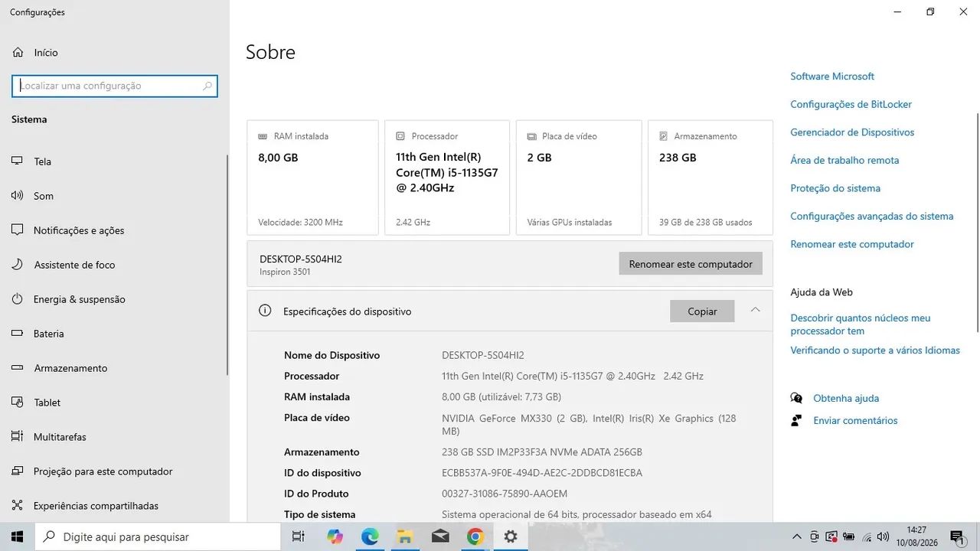The height and width of the screenshot is (551, 980).
Task: Open Notificações e ações settings
Action: click(x=67, y=230)
